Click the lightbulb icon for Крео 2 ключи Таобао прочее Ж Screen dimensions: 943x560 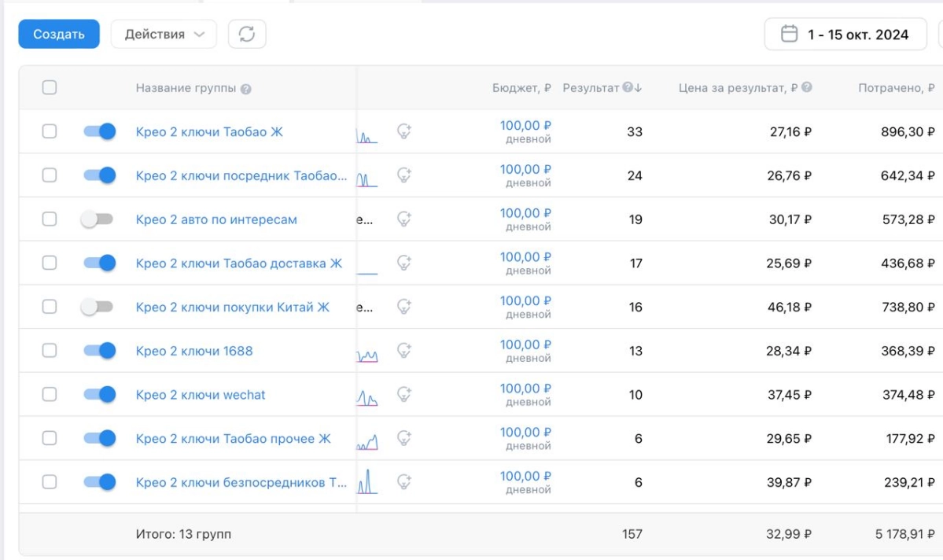click(404, 438)
